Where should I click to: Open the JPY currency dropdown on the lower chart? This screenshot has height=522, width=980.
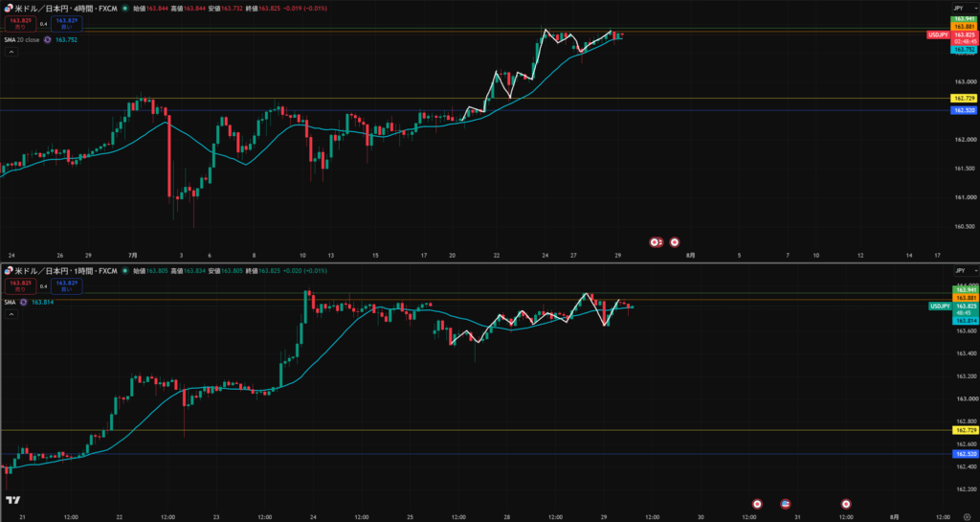click(965, 271)
